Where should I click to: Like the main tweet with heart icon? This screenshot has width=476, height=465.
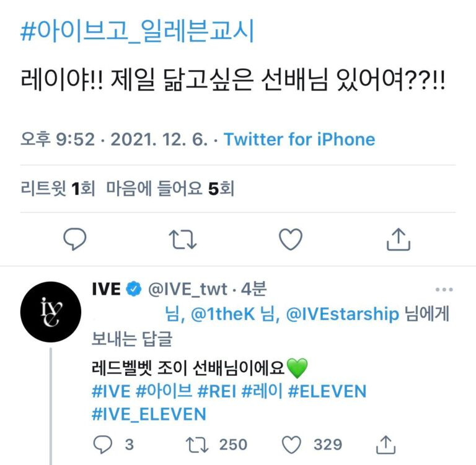point(291,240)
